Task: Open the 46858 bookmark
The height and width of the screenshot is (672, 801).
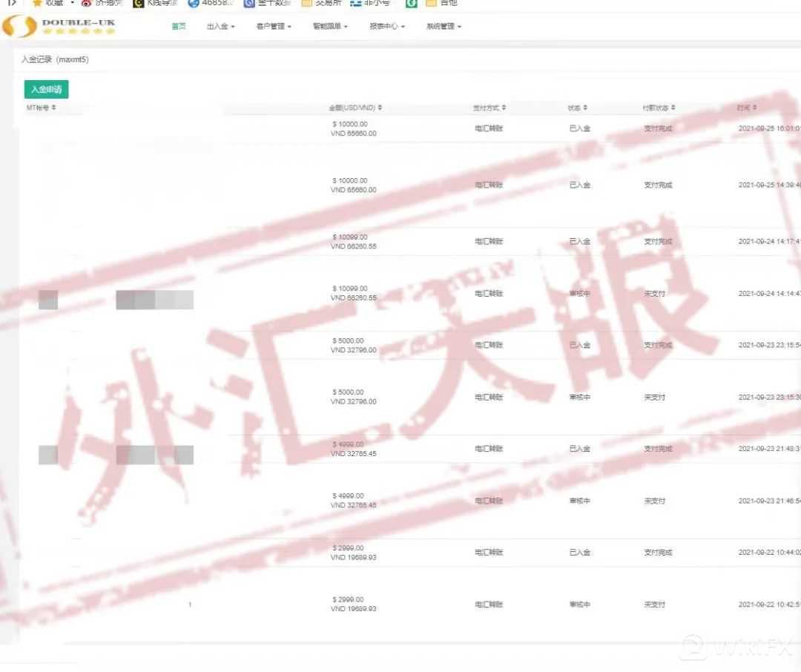Action: 211,3
